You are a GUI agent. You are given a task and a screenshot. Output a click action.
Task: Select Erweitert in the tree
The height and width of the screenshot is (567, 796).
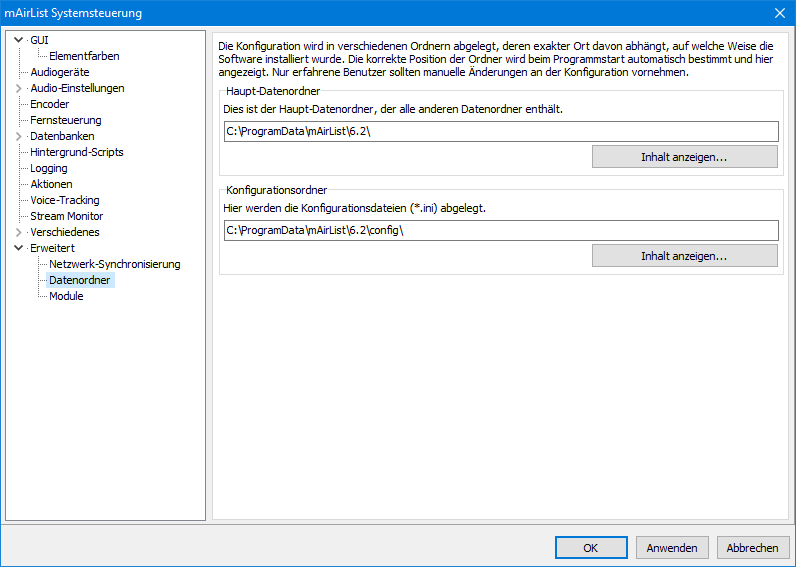(52, 248)
